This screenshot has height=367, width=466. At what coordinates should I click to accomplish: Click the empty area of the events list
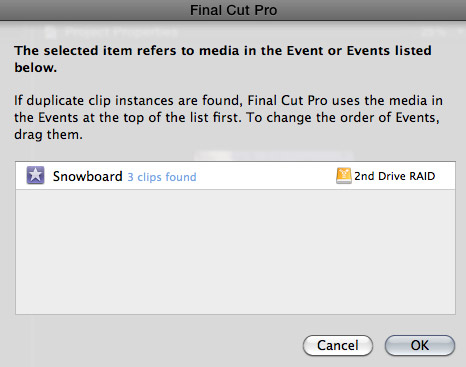(235, 252)
